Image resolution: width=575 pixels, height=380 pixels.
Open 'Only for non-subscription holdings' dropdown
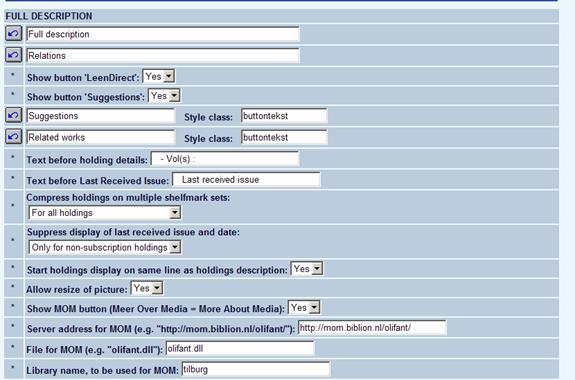(105, 247)
